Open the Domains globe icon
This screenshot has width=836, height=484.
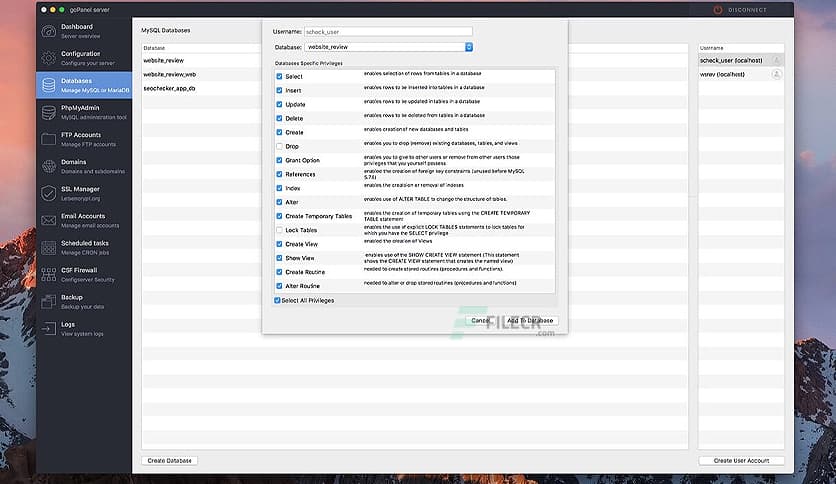tap(49, 166)
